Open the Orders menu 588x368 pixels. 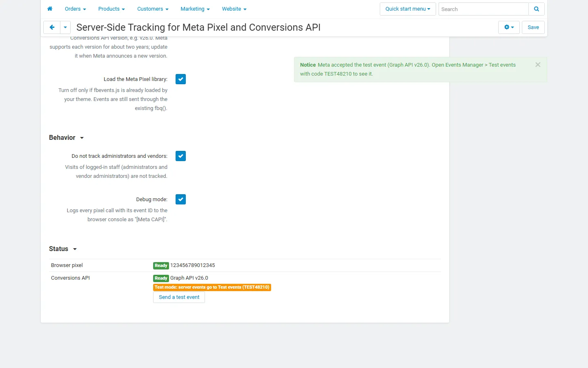[x=76, y=9]
